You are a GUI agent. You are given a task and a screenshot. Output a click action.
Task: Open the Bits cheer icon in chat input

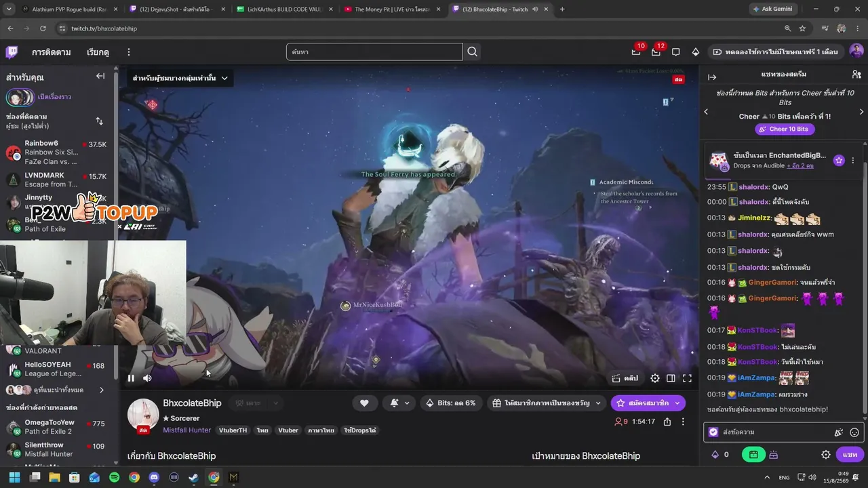[839, 432]
